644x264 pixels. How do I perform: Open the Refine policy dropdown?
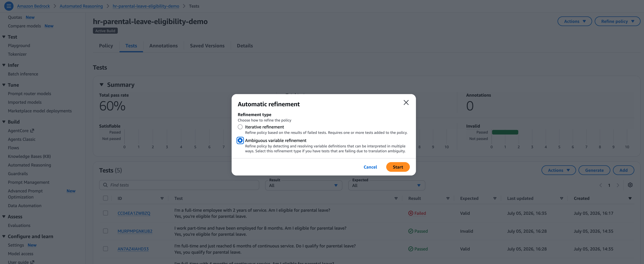[617, 21]
